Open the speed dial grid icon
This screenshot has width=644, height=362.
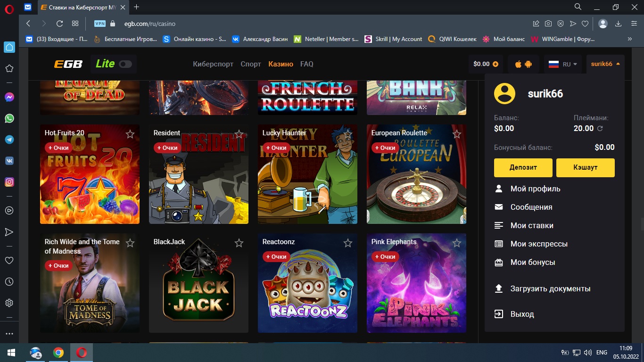click(75, 24)
